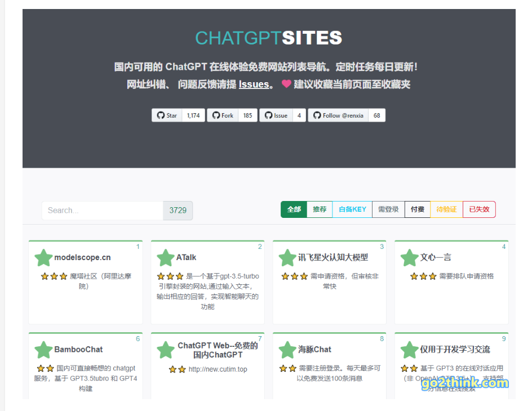The image size is (532, 411).
Task: Click card number 2 on the ATalk card
Action: 260,247
